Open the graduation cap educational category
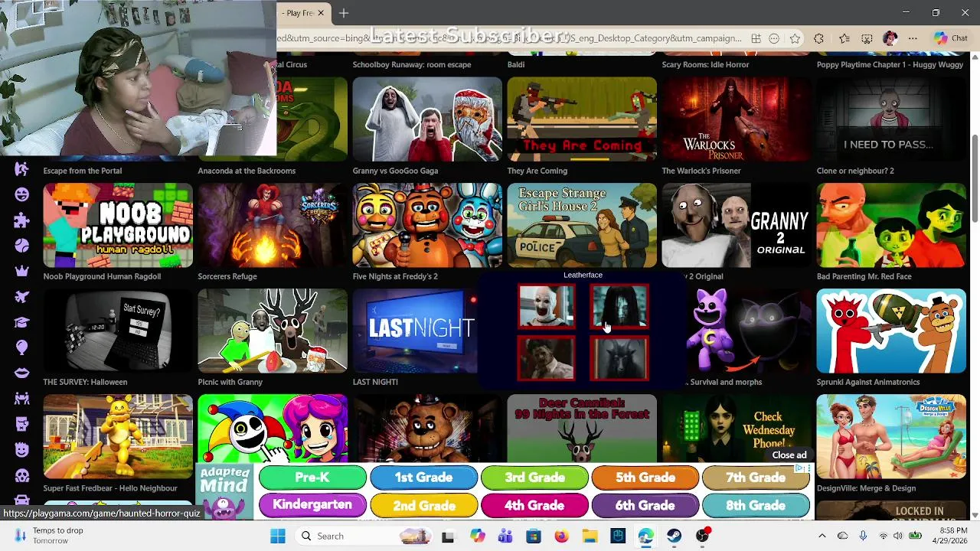Viewport: 980px width, 551px height. coord(21,322)
